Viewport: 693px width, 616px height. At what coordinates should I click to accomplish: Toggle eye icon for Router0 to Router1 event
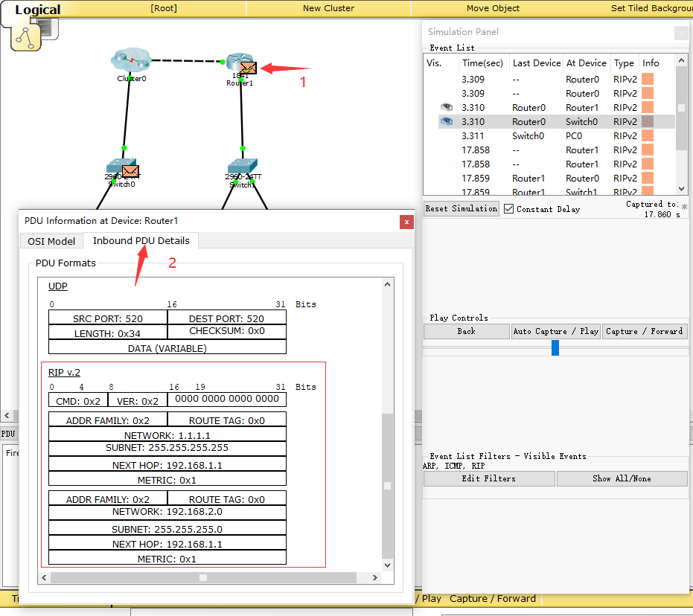[447, 107]
